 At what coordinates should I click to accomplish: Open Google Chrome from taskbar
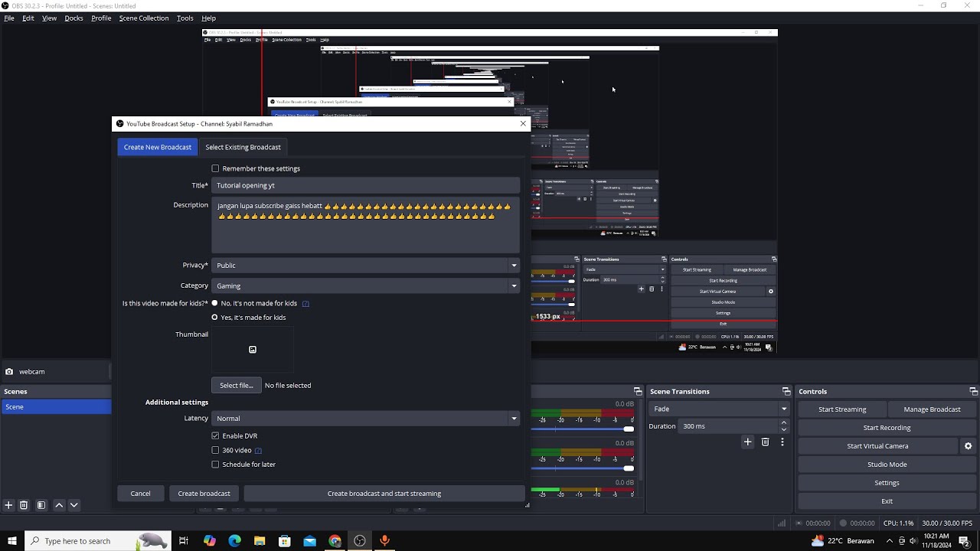click(335, 541)
